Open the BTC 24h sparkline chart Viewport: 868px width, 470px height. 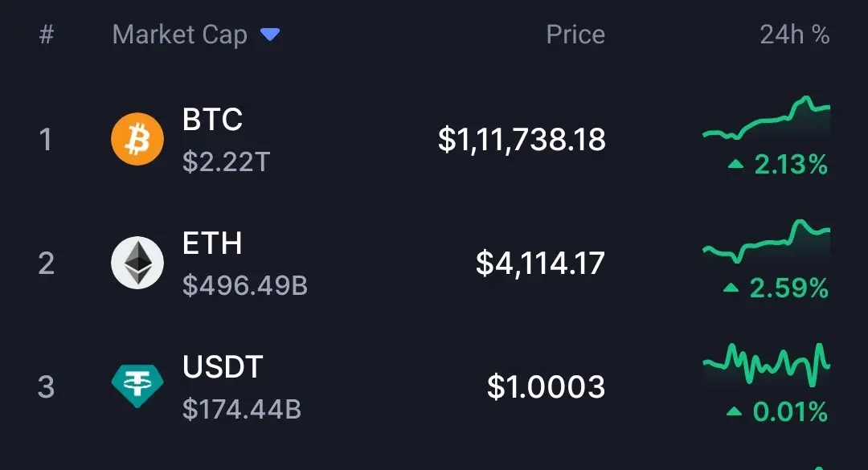pyautogui.click(x=766, y=118)
